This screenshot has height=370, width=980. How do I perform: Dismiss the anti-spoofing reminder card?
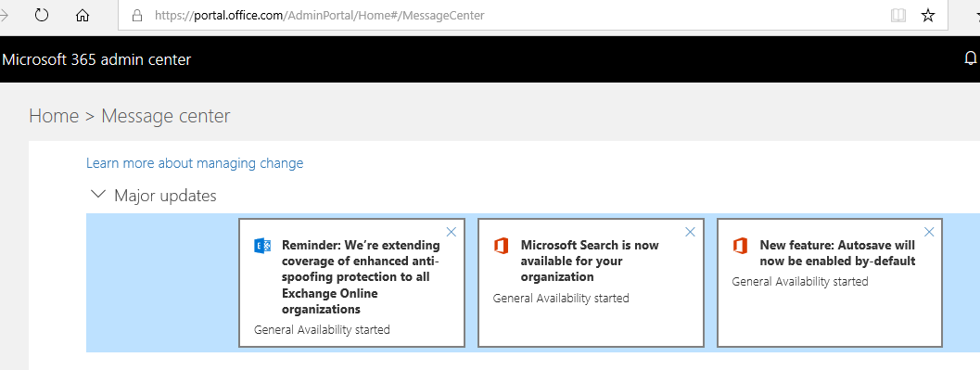[x=452, y=232]
